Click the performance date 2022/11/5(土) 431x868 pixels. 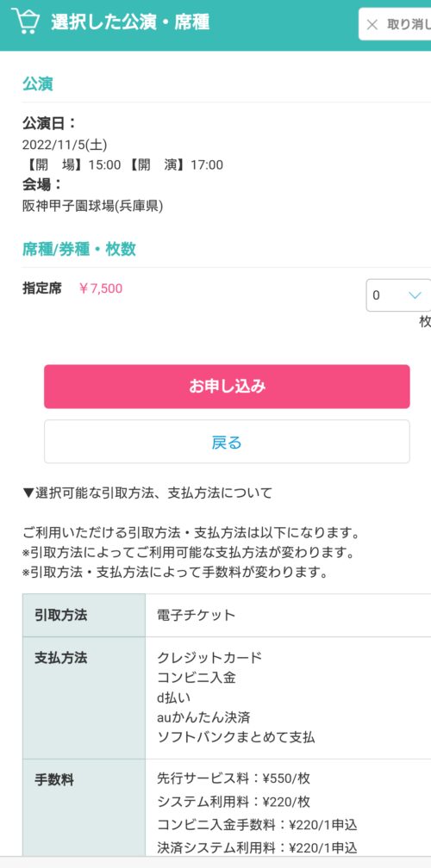[x=65, y=145]
